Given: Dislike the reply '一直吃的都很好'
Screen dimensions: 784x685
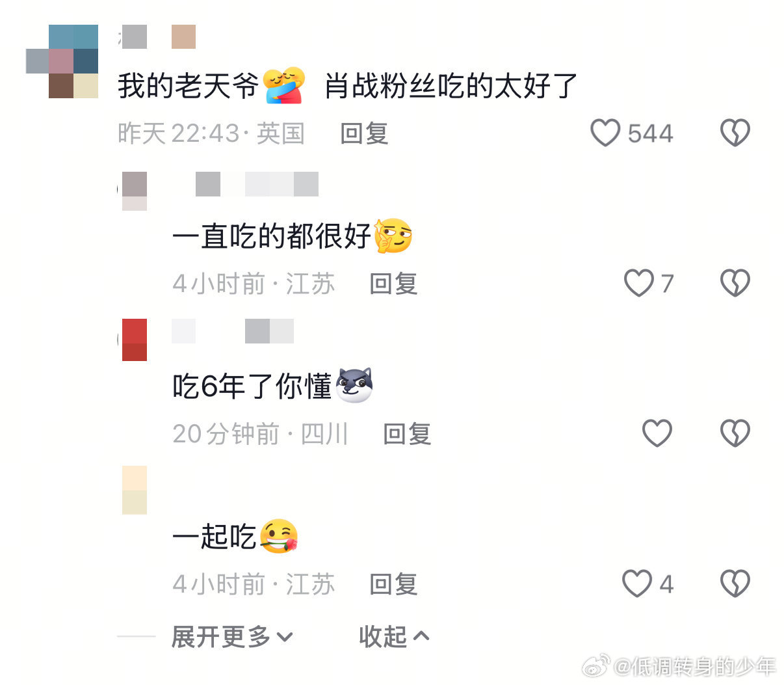Looking at the screenshot, I should [x=735, y=284].
